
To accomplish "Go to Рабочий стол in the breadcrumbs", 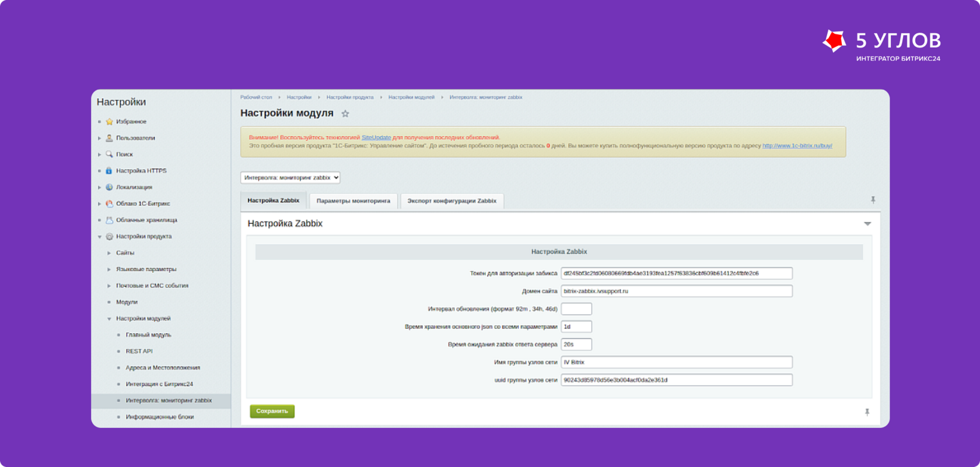I will 256,97.
